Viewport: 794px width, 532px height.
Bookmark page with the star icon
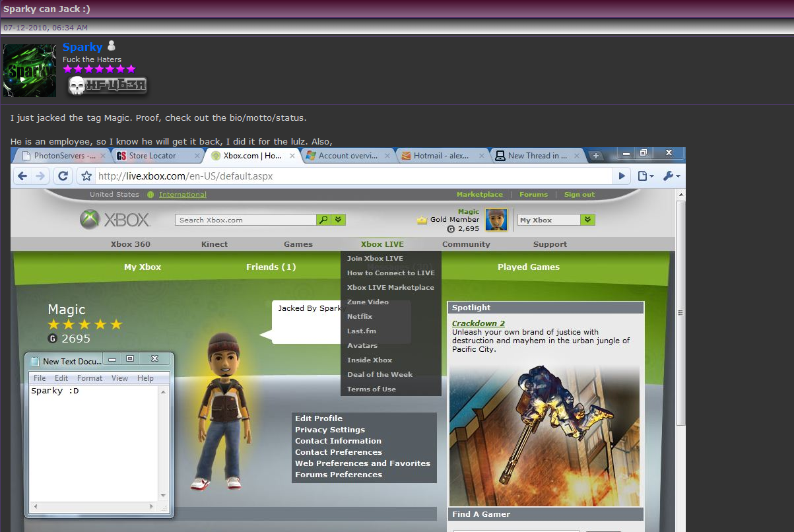click(x=86, y=176)
